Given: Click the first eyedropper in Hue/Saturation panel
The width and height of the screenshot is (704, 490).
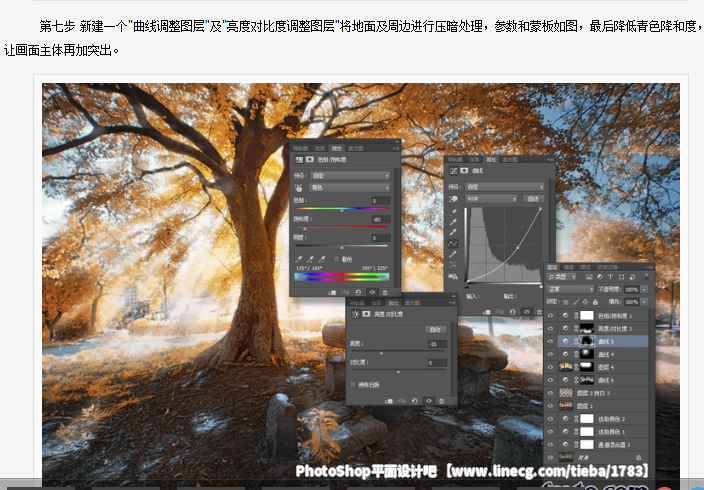Looking at the screenshot, I should coord(299,259).
